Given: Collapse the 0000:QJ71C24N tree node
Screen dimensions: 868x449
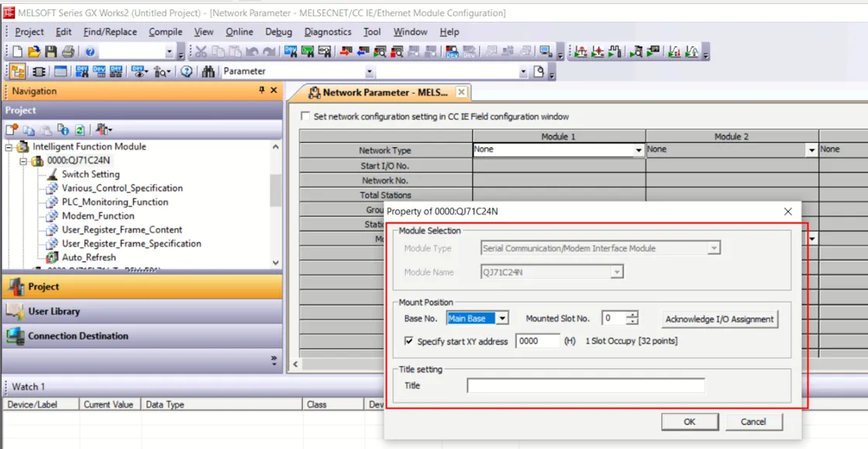Looking at the screenshot, I should pyautogui.click(x=23, y=161).
